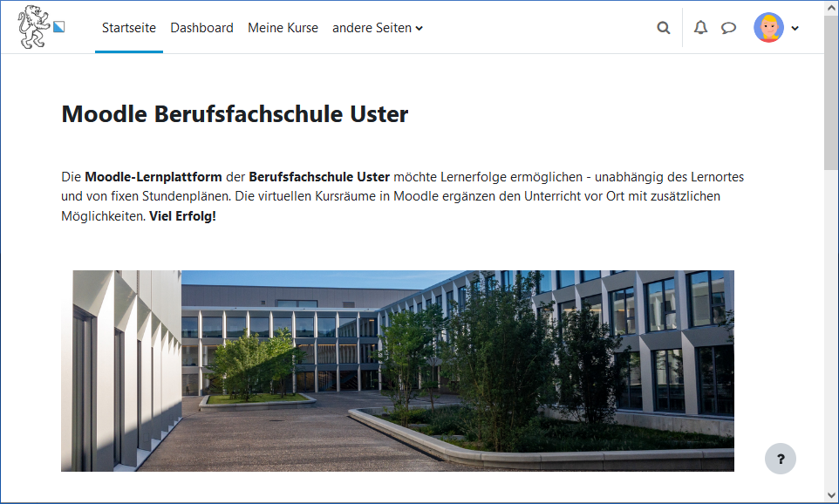The image size is (839, 504).
Task: Click the blue square emblem beside the logo
Action: [58, 27]
